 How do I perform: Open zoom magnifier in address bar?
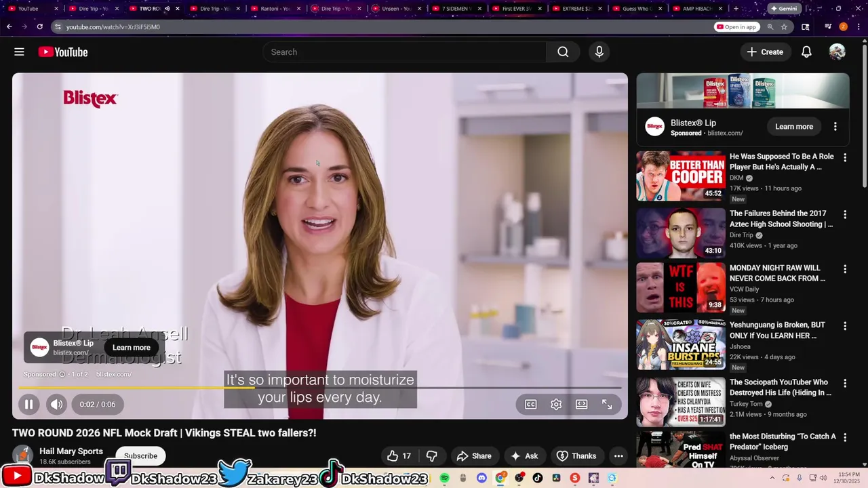770,27
